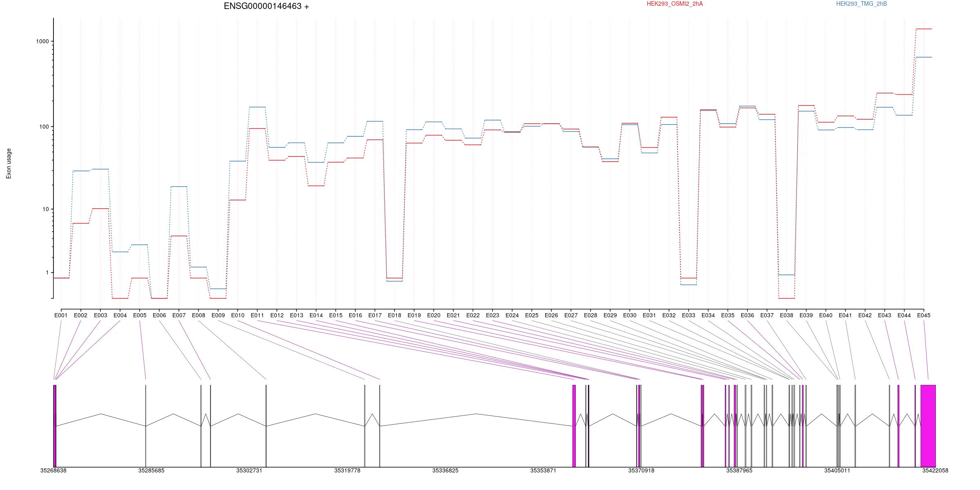Click the blue E038 low usage segment

point(786,275)
